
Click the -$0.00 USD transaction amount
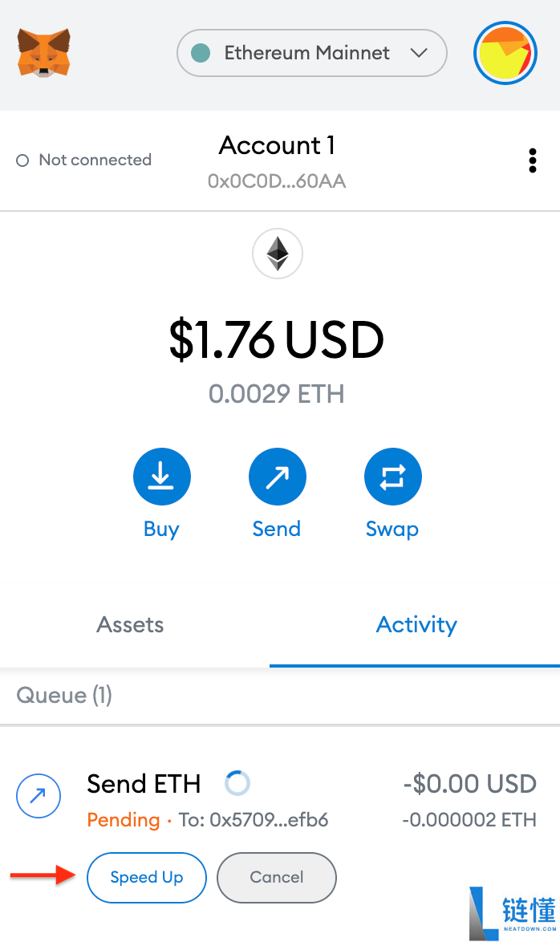[469, 783]
